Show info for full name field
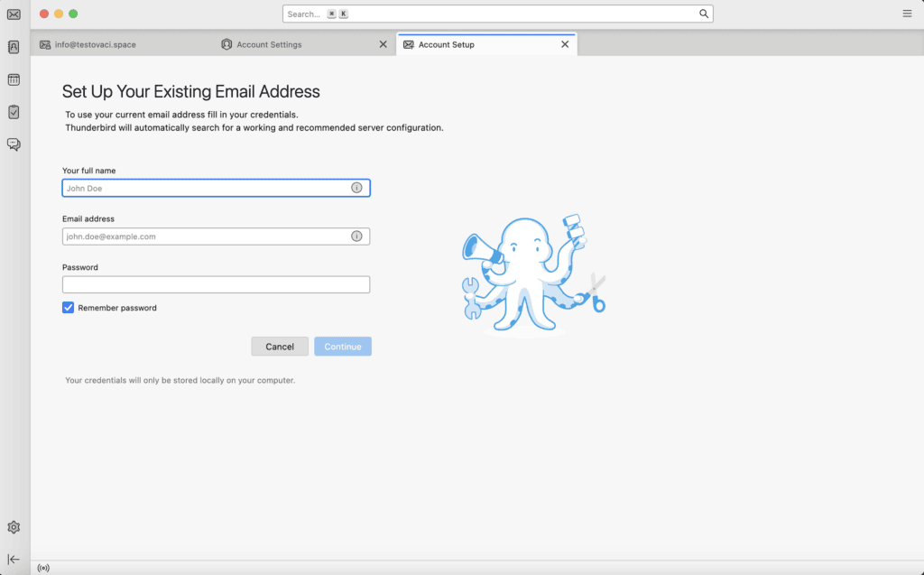The image size is (924, 575). pyautogui.click(x=356, y=188)
